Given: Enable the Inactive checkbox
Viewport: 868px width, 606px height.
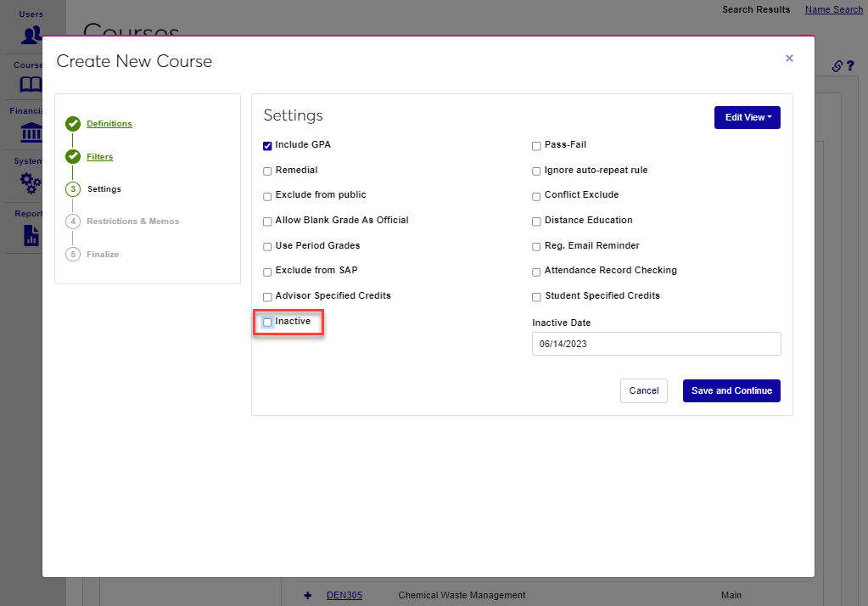Looking at the screenshot, I should (x=267, y=323).
